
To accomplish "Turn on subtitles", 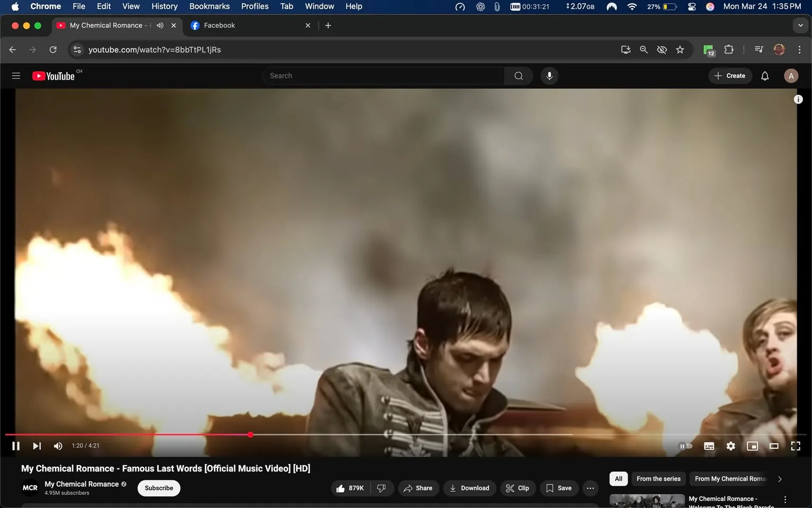I will pyautogui.click(x=709, y=446).
